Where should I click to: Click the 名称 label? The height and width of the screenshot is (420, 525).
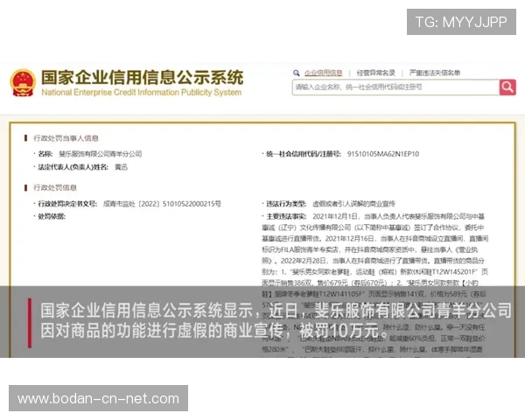pyautogui.click(x=45, y=154)
